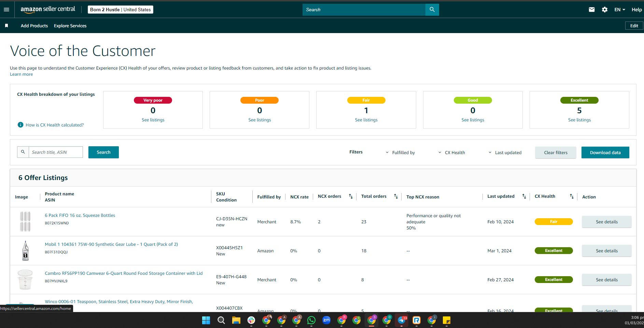This screenshot has width=644, height=328.
Task: Sort the table by NCX orders arrows
Action: pyautogui.click(x=351, y=196)
